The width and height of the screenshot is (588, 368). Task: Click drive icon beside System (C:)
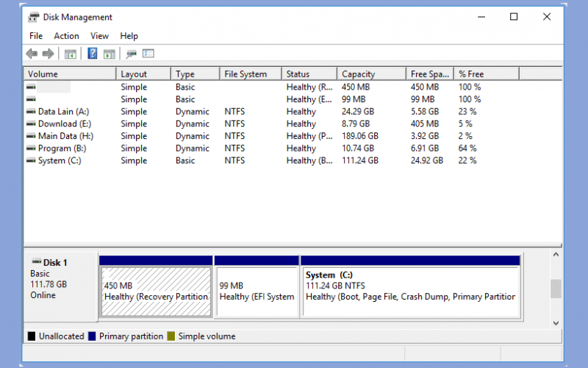pyautogui.click(x=31, y=160)
